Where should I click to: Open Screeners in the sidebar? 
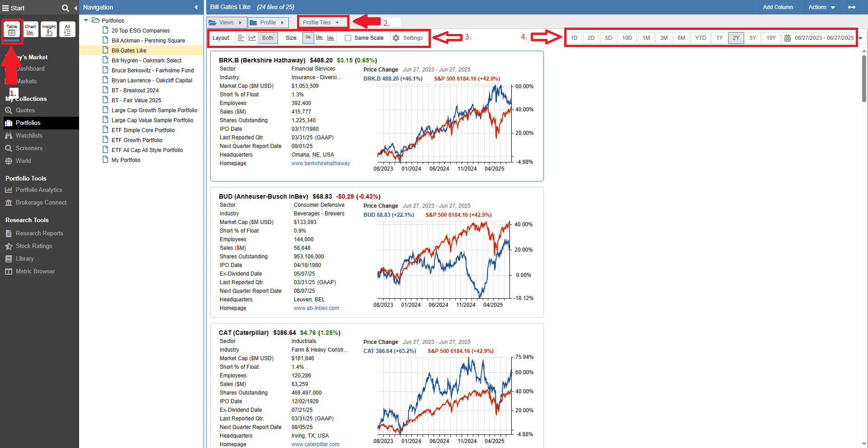click(x=29, y=148)
